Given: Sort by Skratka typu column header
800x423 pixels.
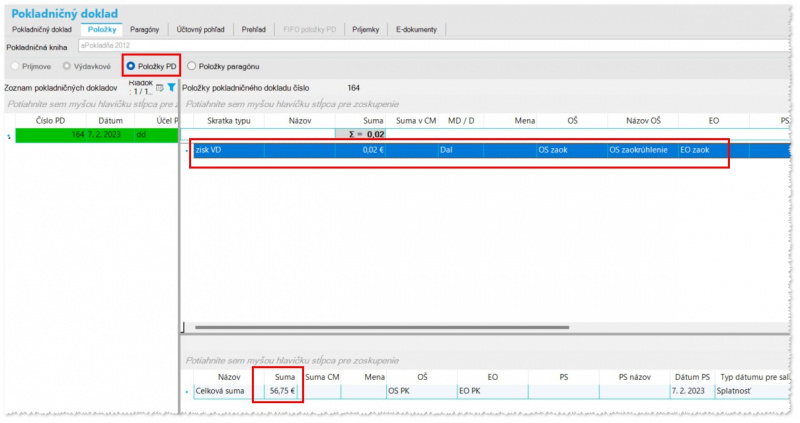Looking at the screenshot, I should pos(229,121).
